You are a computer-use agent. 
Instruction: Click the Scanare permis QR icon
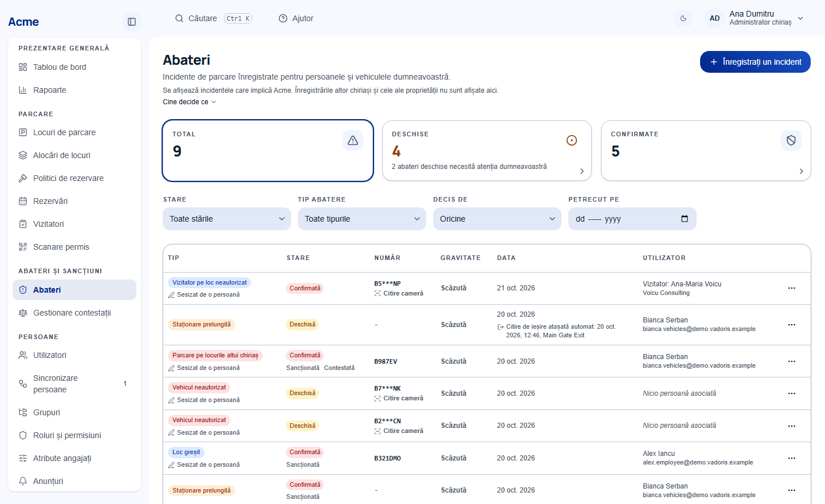click(23, 247)
